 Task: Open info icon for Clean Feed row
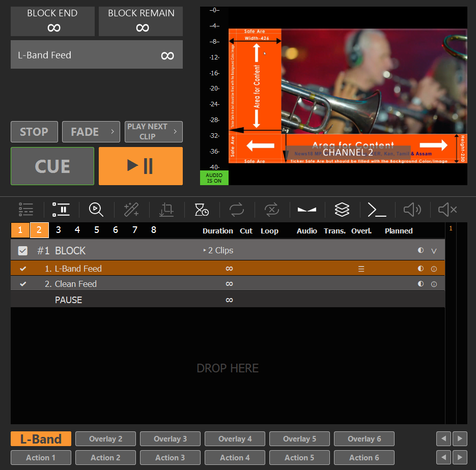pos(434,284)
